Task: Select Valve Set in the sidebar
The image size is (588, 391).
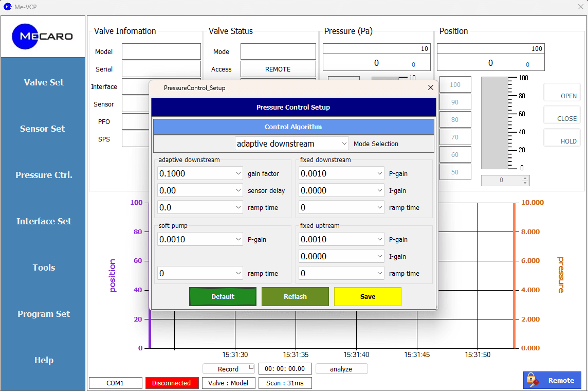Action: pyautogui.click(x=44, y=82)
